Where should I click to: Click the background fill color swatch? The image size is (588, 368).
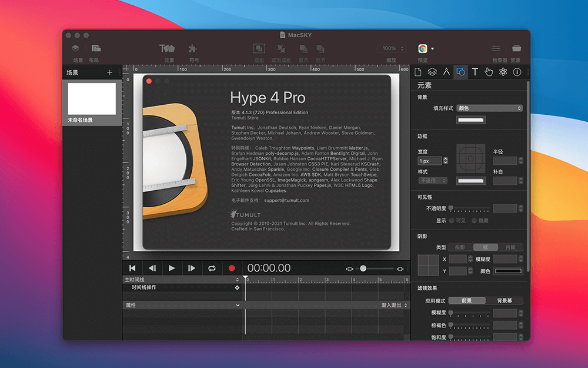point(470,120)
